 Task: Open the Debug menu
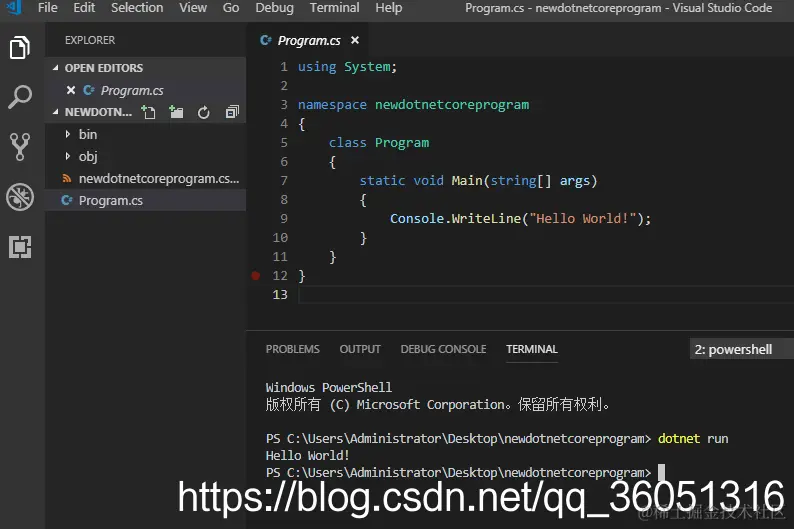click(274, 8)
